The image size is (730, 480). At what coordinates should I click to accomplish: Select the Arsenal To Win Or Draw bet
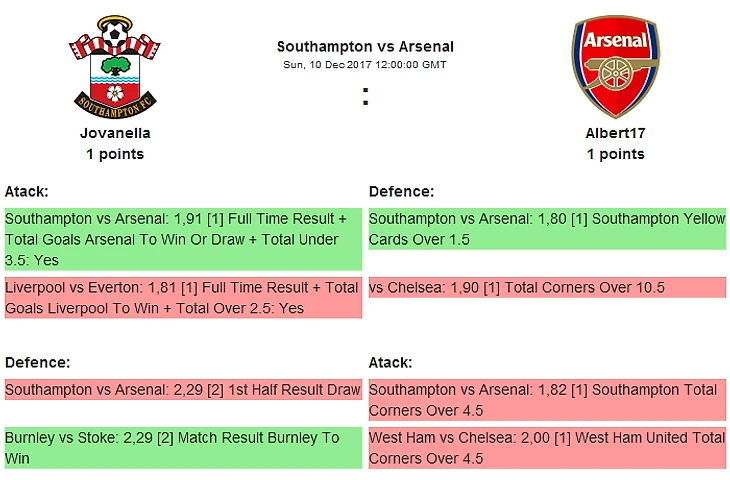(181, 240)
